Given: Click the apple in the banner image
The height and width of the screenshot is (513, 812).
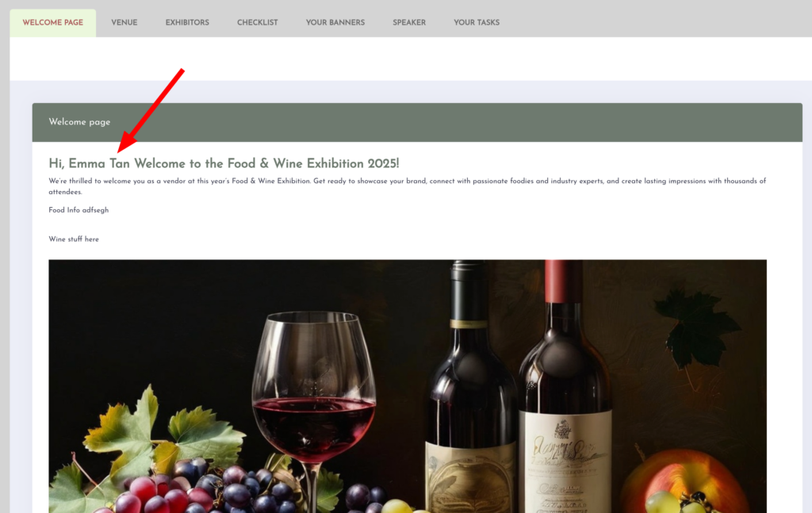Looking at the screenshot, I should pyautogui.click(x=684, y=481).
